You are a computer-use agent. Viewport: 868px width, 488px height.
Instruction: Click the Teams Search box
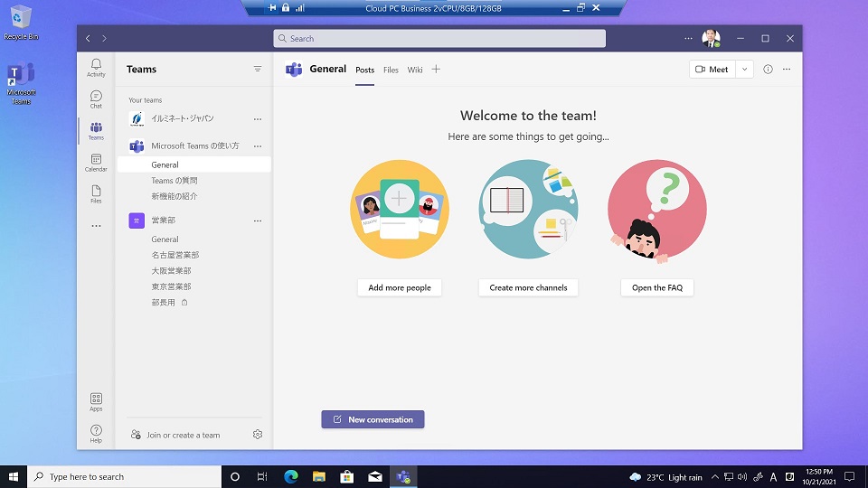click(439, 38)
